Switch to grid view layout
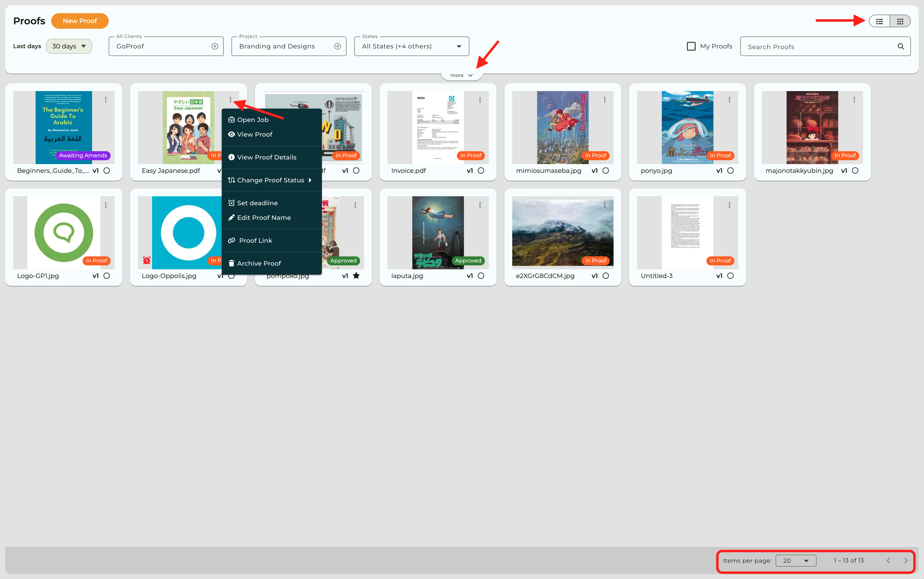 (900, 21)
